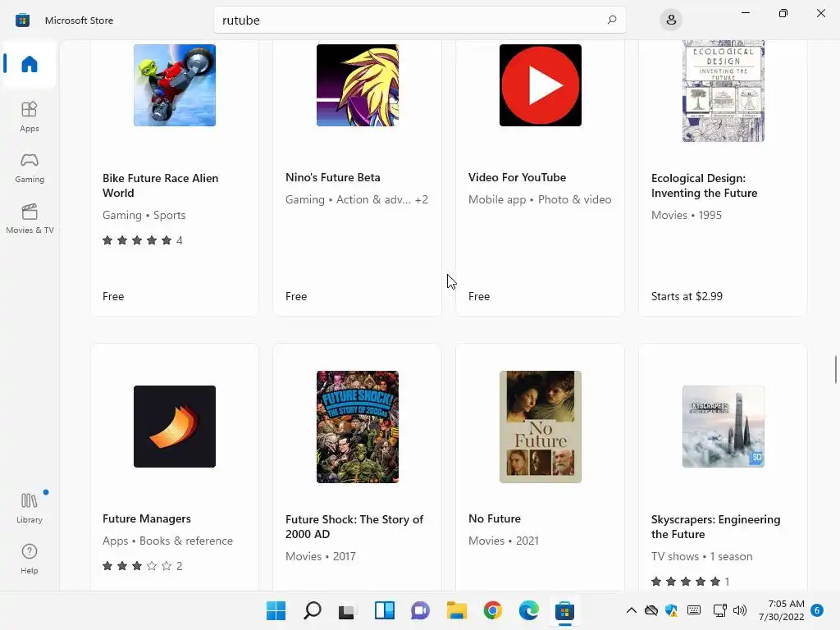Click Skyscrapers: Engineering the Future title
The width and height of the screenshot is (840, 630).
coord(715,527)
